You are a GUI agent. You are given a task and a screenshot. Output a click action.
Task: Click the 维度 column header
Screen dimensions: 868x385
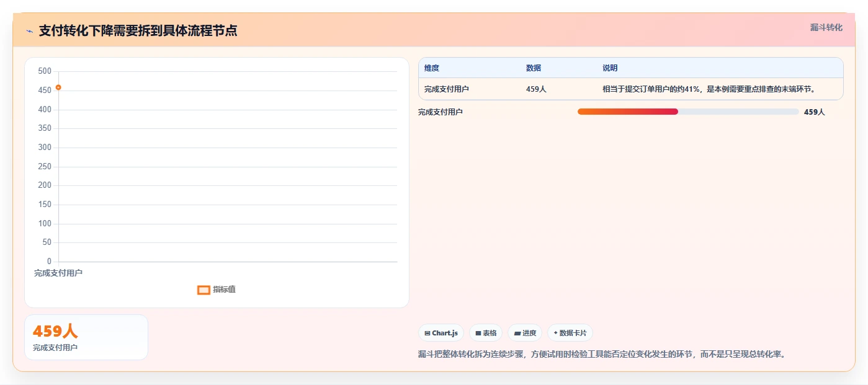[x=432, y=68]
